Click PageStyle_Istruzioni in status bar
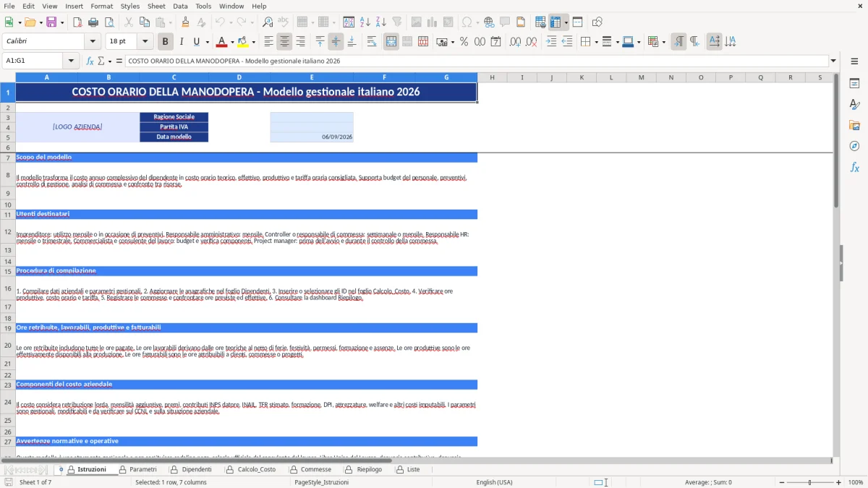 321,482
